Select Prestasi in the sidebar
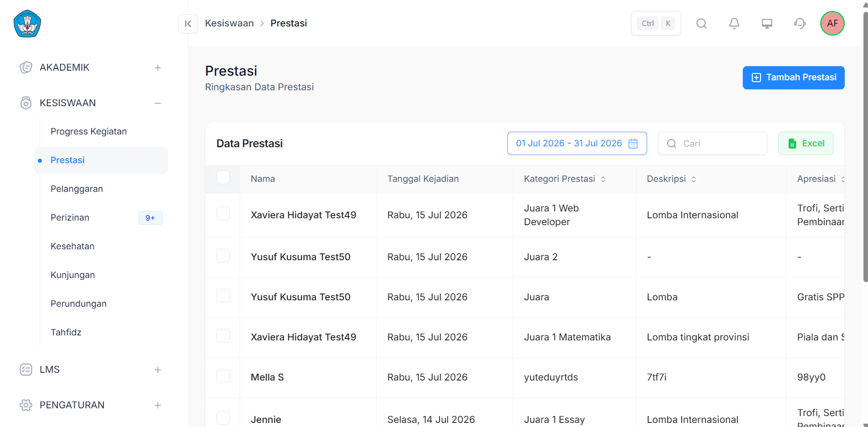The width and height of the screenshot is (868, 427). pos(101,160)
